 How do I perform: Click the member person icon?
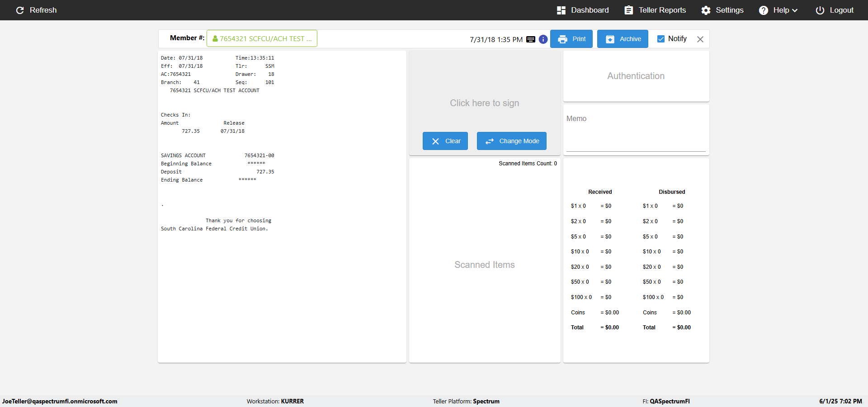tap(215, 39)
